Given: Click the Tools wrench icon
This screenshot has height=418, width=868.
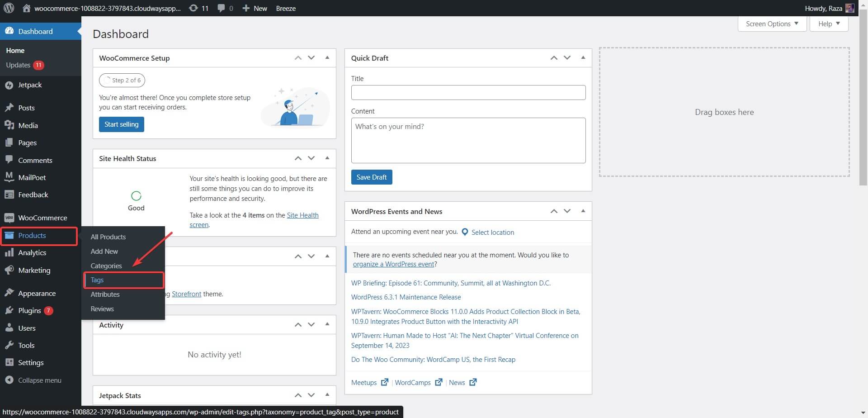Looking at the screenshot, I should tap(9, 345).
